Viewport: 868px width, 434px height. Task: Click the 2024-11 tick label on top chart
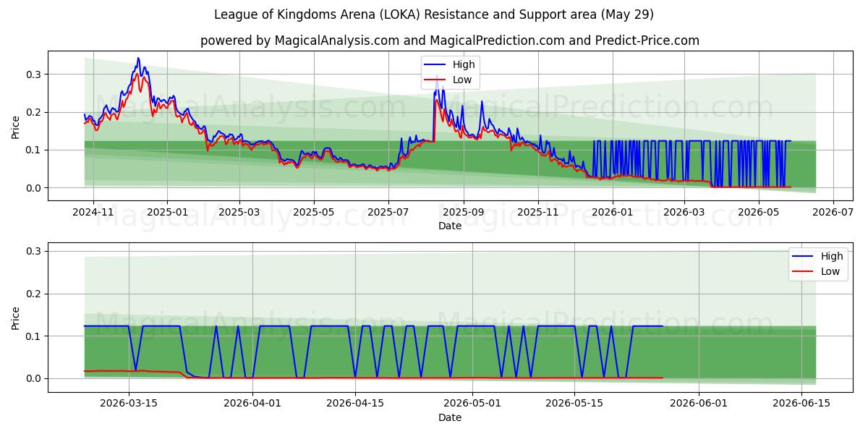[x=93, y=213]
